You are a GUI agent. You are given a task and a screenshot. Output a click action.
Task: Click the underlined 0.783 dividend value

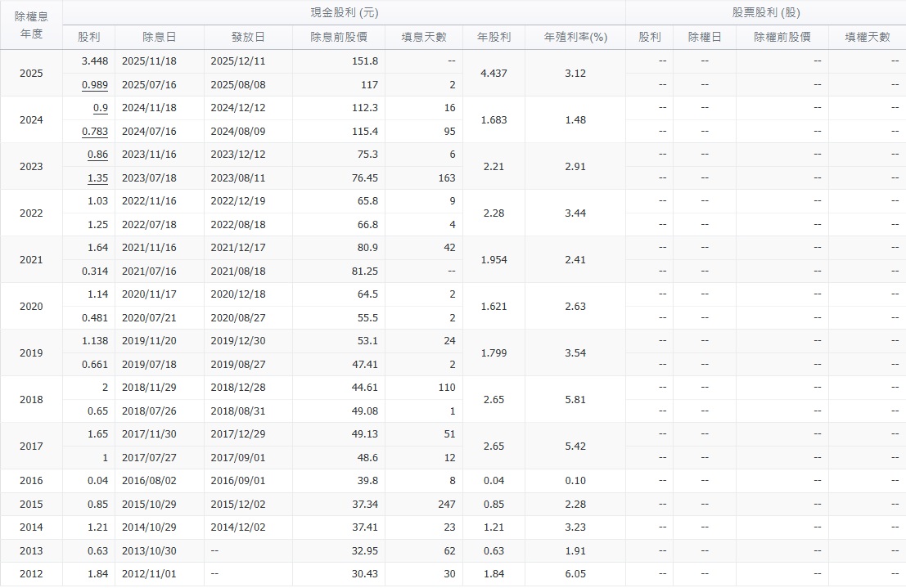pos(95,131)
